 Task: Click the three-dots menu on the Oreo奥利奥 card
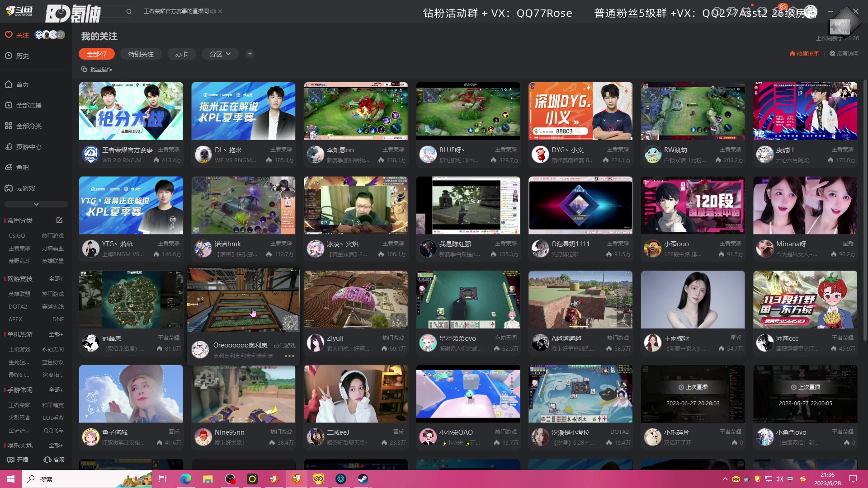290,356
